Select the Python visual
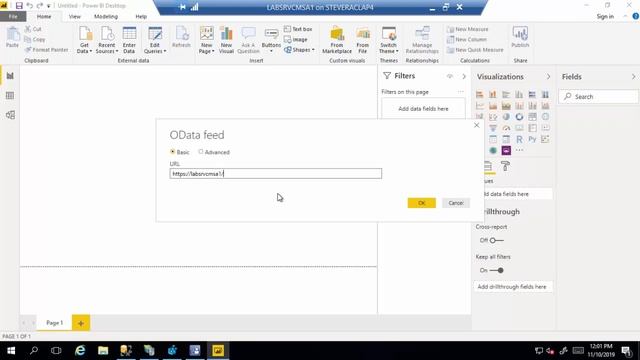Image resolution: width=640 pixels, height=360 pixels. click(532, 139)
